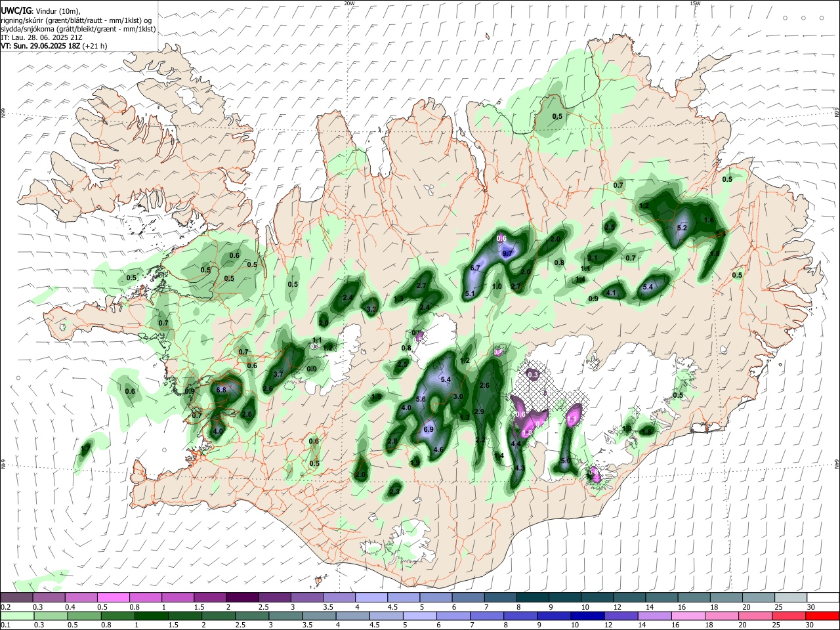Select the 4.1 precipitation label
This screenshot has height=630, width=840.
pos(611,293)
